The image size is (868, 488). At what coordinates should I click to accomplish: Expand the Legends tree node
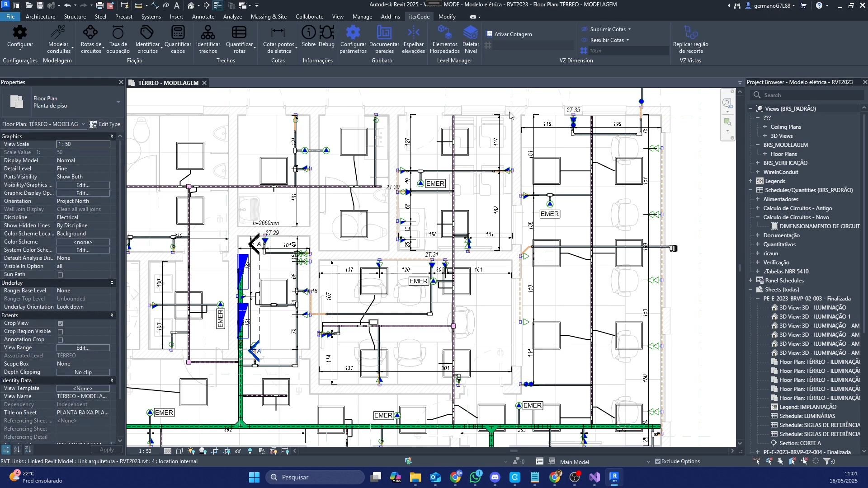[750, 181]
